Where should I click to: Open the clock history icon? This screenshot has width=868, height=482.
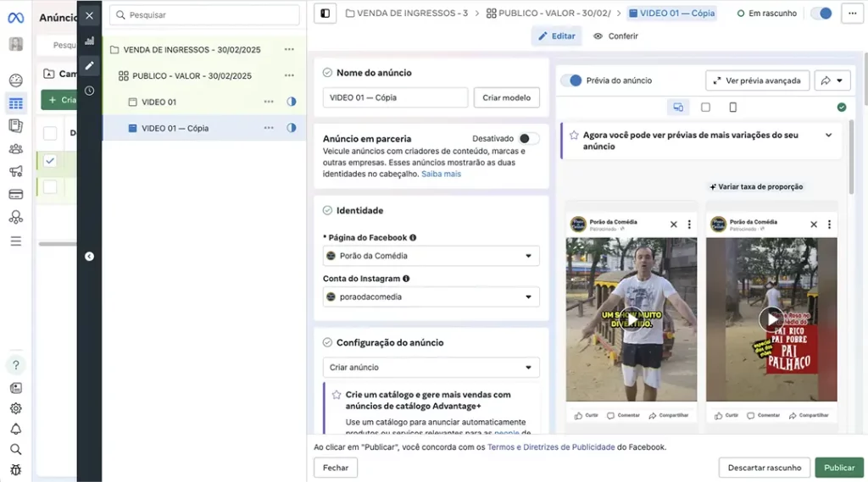coord(89,91)
